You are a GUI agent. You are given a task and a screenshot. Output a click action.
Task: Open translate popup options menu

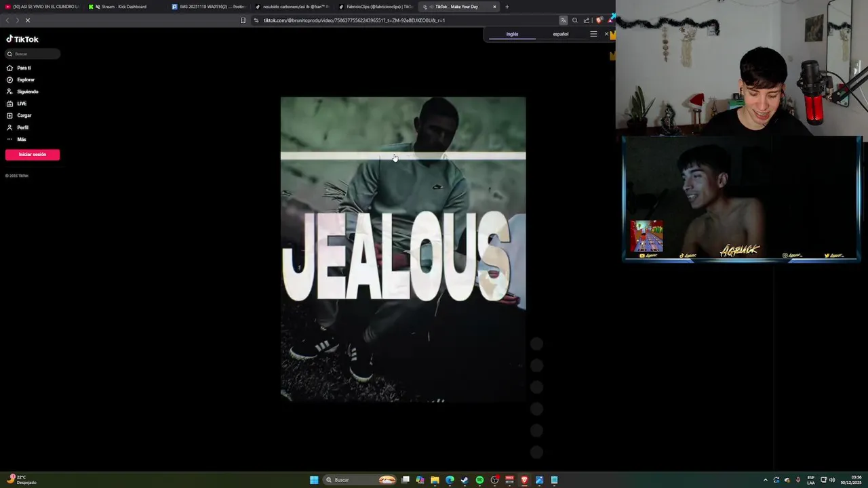(593, 34)
